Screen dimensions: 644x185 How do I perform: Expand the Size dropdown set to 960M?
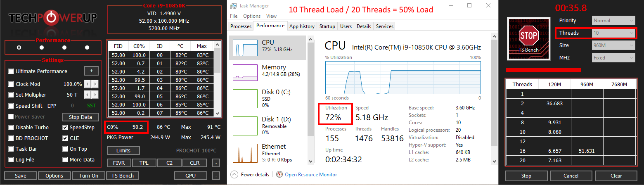[613, 45]
